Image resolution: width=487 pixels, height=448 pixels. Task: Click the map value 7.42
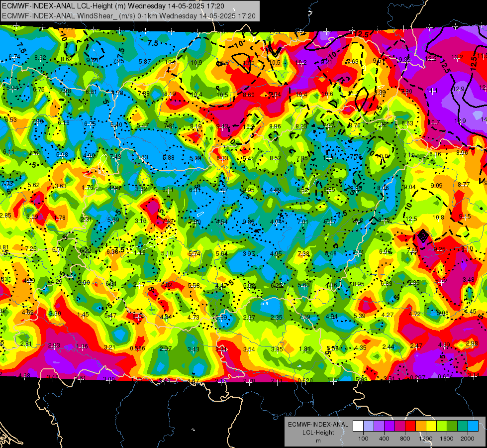point(168,221)
